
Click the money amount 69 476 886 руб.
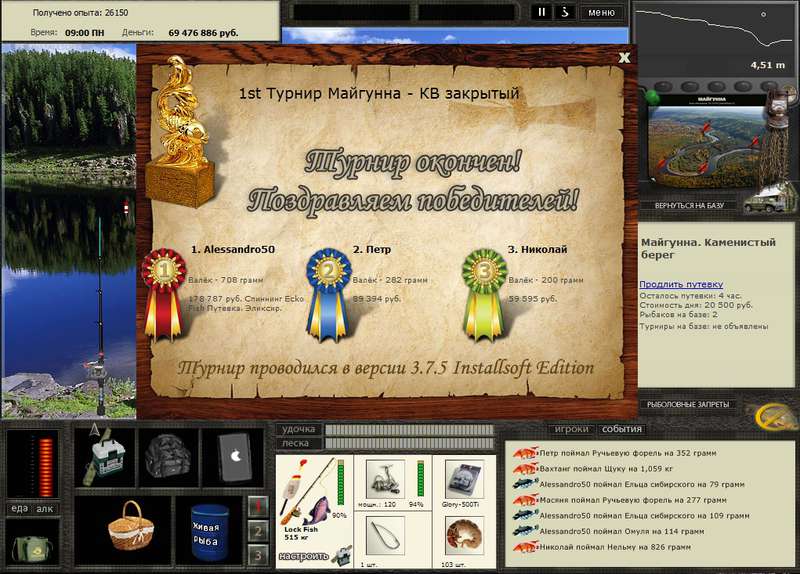pos(203,33)
